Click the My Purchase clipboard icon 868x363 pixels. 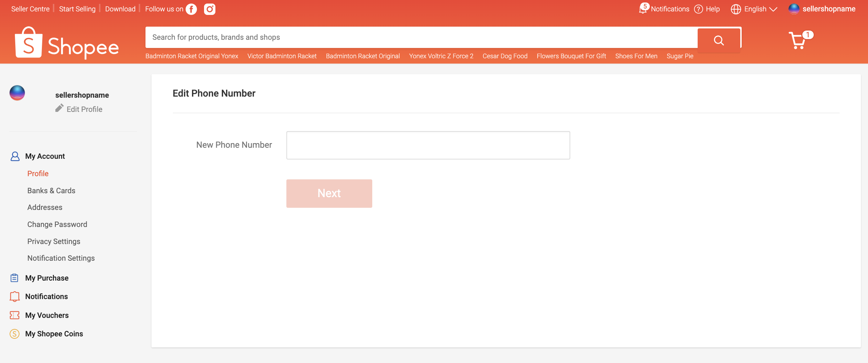(x=15, y=278)
